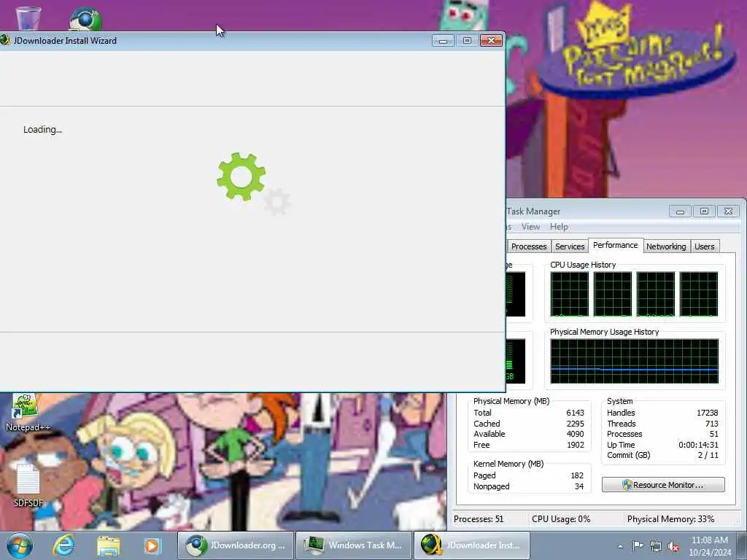Click Paged kernel memory value 182
Image resolution: width=747 pixels, height=560 pixels.
pyautogui.click(x=577, y=475)
